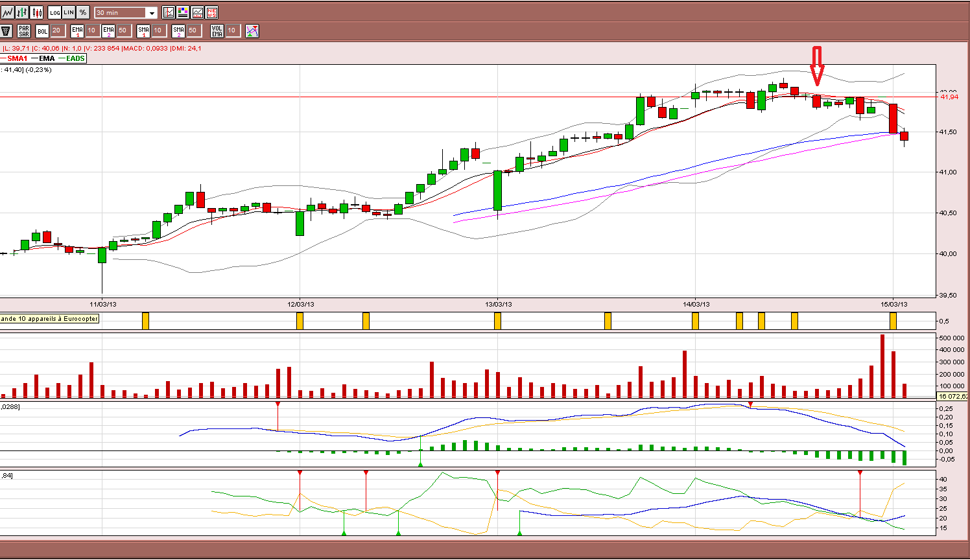Select the candlestick chart style icon
Image resolution: width=970 pixels, height=560 pixels.
[x=36, y=12]
